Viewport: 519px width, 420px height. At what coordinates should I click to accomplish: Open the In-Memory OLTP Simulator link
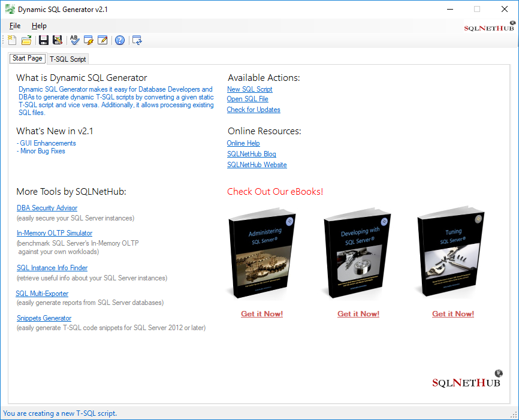55,233
